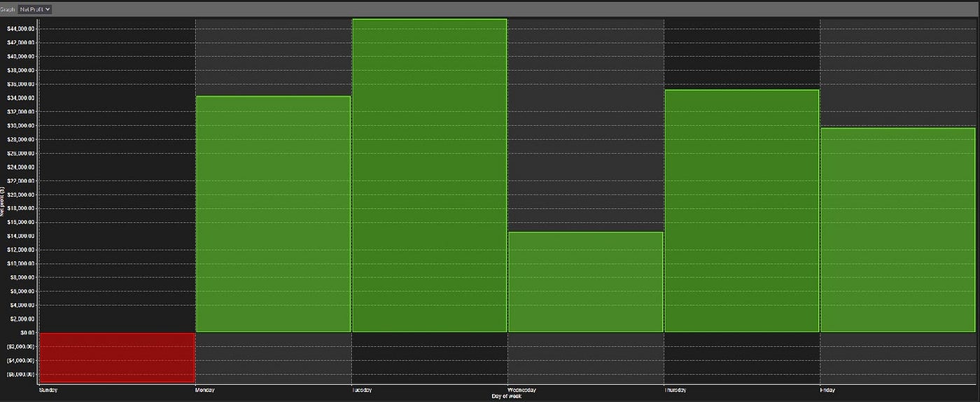The width and height of the screenshot is (980, 402).
Task: Click the ($2,000.00) negative axis value
Action: (22, 347)
